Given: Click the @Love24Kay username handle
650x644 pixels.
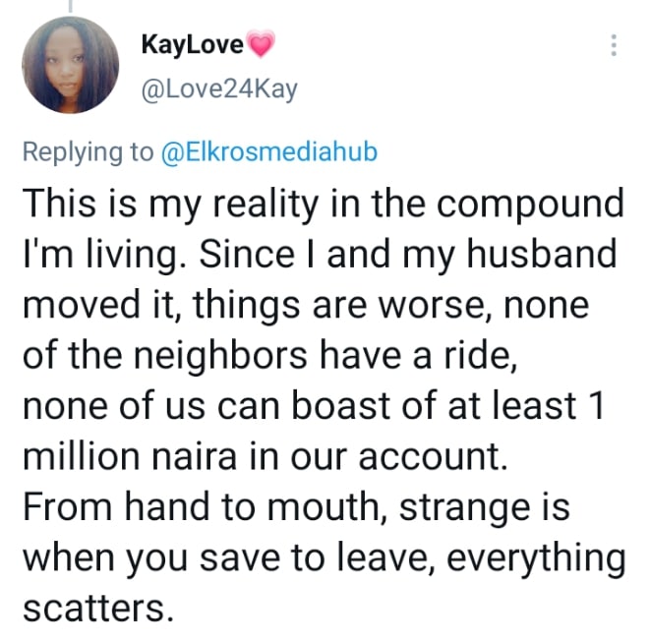Looking at the screenshot, I should 219,90.
